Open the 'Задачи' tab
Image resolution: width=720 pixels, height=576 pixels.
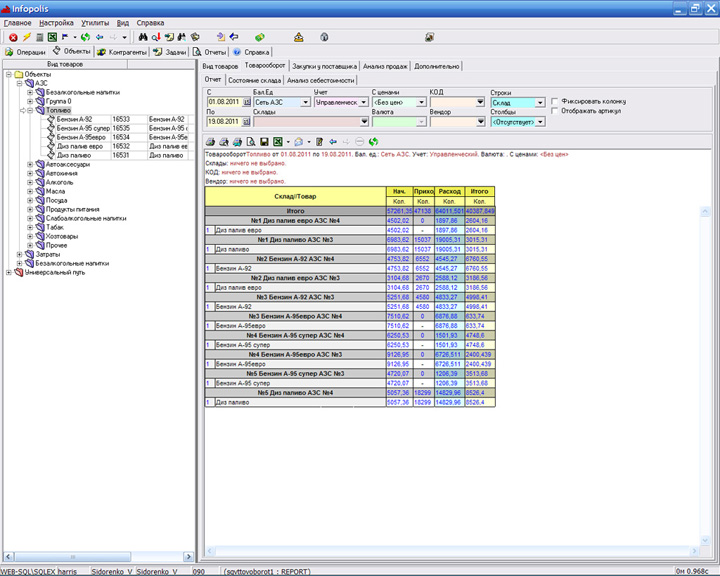[x=170, y=52]
